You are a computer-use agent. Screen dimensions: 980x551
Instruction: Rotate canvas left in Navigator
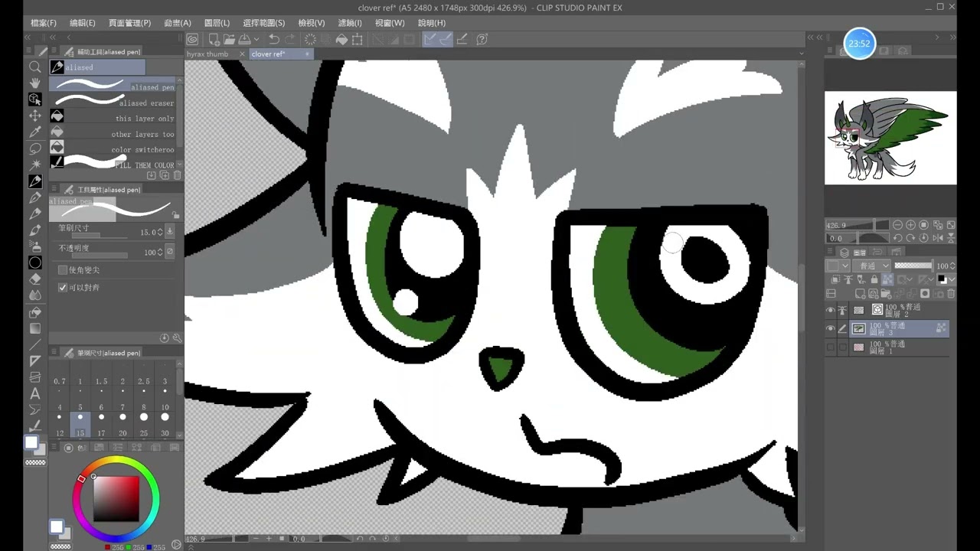click(x=897, y=238)
